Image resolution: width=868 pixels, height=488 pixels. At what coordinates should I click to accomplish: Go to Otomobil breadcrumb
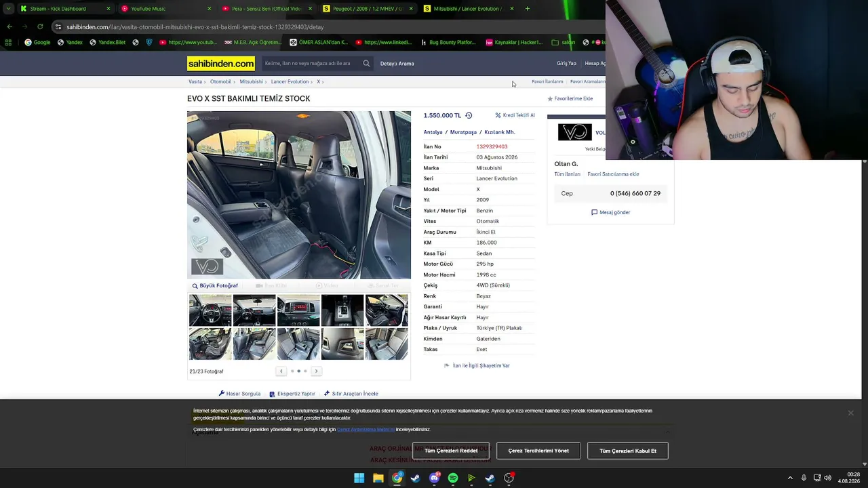click(220, 81)
